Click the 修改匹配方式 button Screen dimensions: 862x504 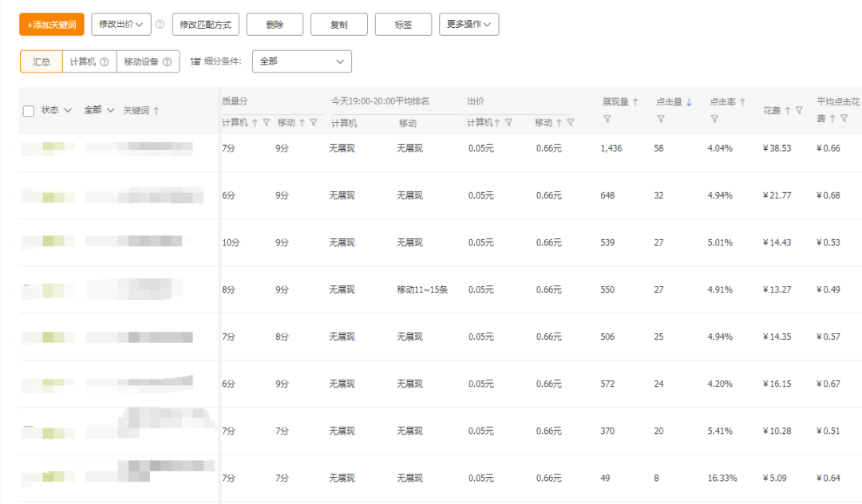tap(206, 25)
